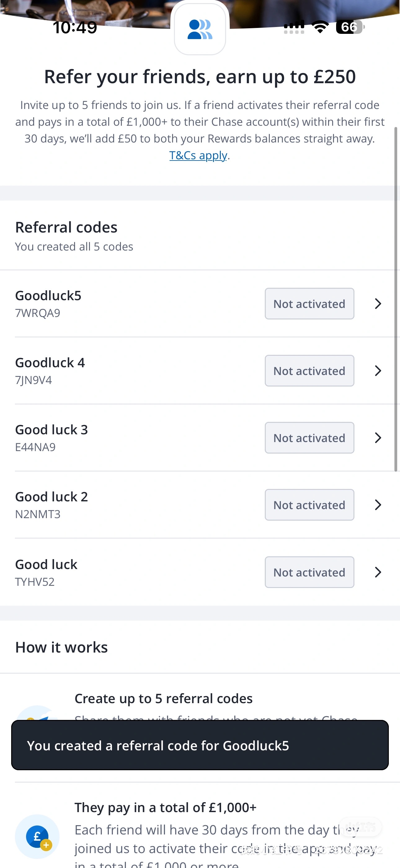Open the T&Cs apply link
The image size is (400, 868).
tap(198, 155)
